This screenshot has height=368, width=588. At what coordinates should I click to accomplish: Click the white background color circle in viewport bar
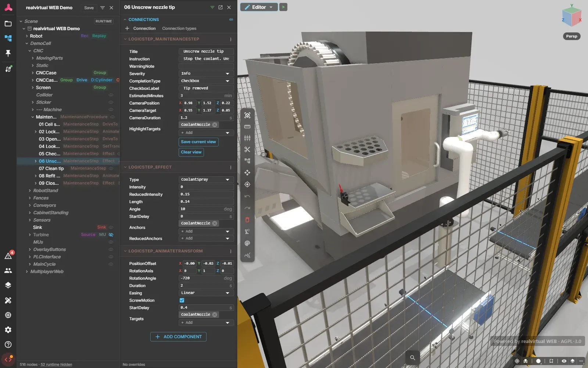coord(538,361)
